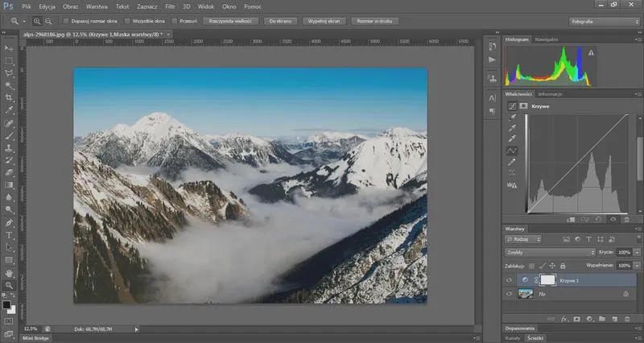Select the Magic Wand tool
The image size is (644, 343).
coord(9,85)
